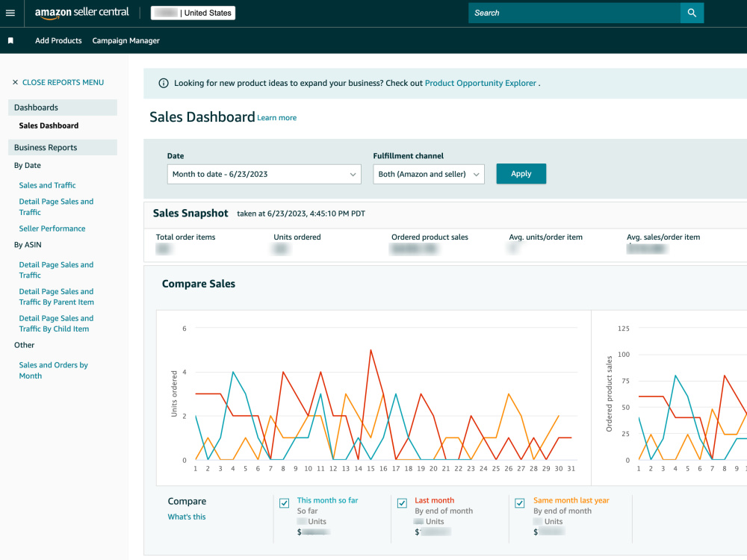The height and width of the screenshot is (560, 747).
Task: Open Product Opportunity Explorer link
Action: [x=480, y=83]
